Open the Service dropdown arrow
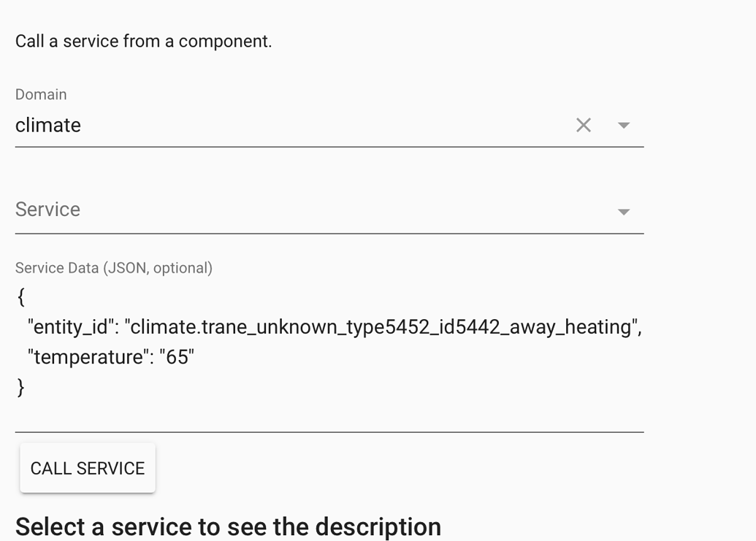756x541 pixels. point(623,212)
